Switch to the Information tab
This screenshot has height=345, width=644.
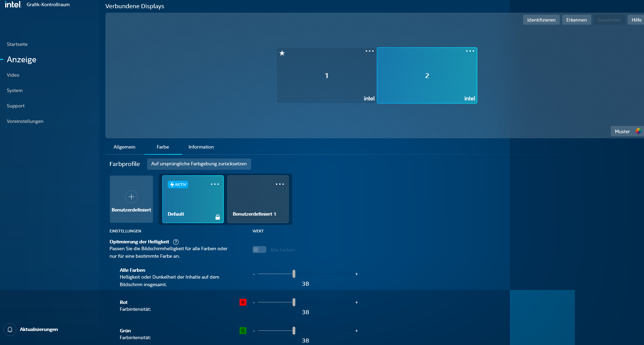tap(201, 147)
